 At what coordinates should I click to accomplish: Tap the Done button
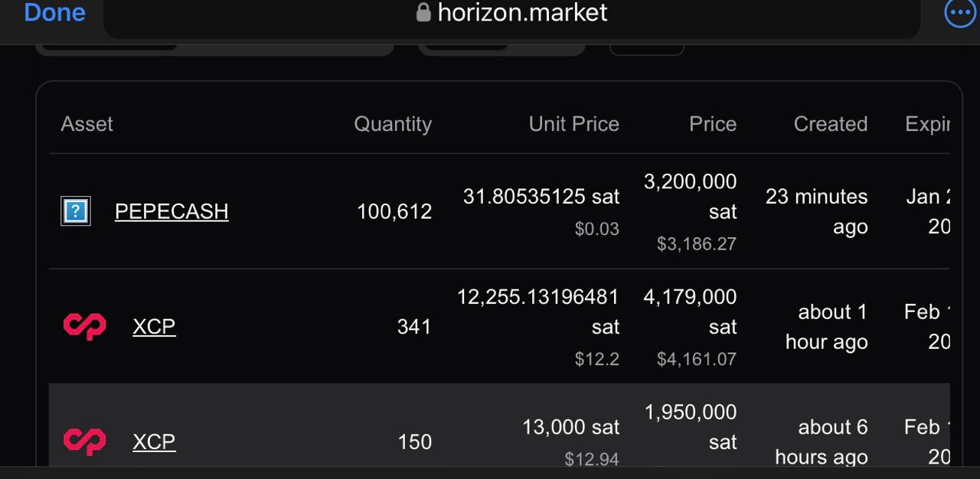(x=54, y=12)
